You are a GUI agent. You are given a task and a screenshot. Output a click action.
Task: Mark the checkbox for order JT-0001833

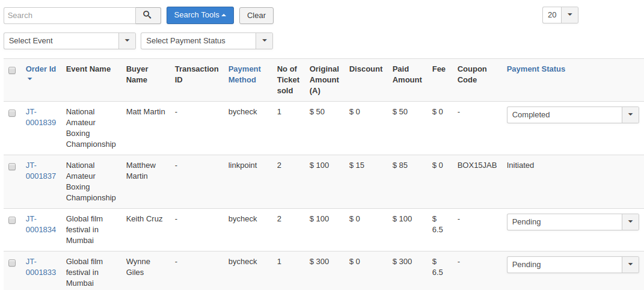[x=12, y=263]
